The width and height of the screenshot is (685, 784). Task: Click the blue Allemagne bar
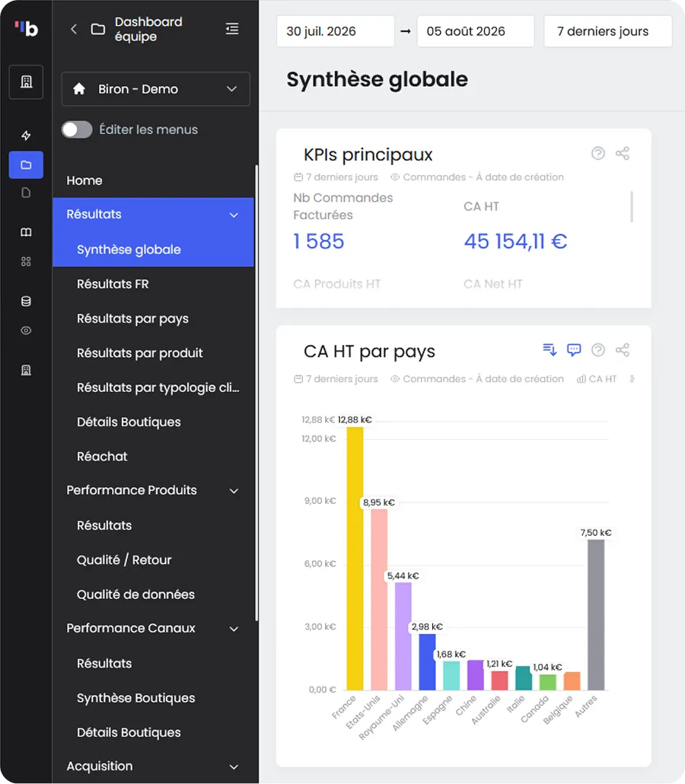point(427,662)
